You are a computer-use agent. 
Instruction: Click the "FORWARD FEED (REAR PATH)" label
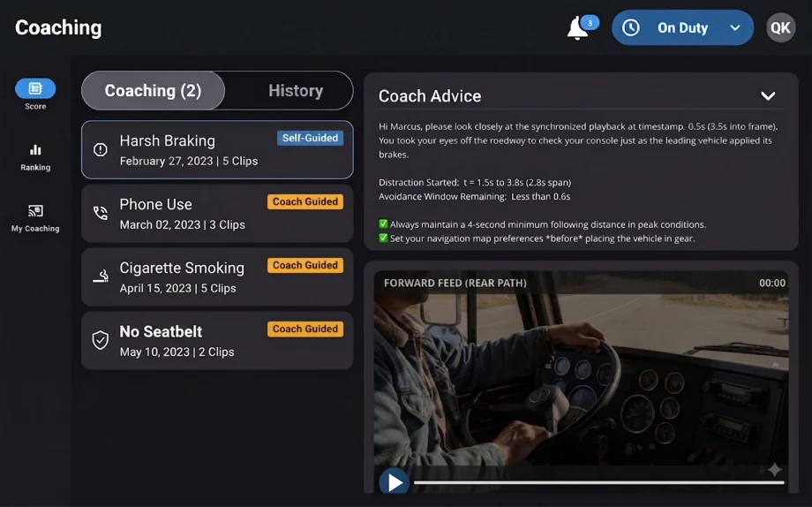pos(455,283)
